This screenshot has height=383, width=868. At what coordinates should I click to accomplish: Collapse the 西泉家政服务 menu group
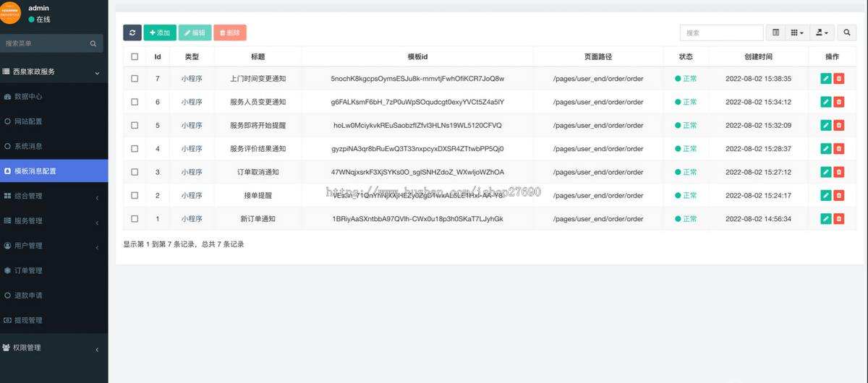[x=54, y=72]
